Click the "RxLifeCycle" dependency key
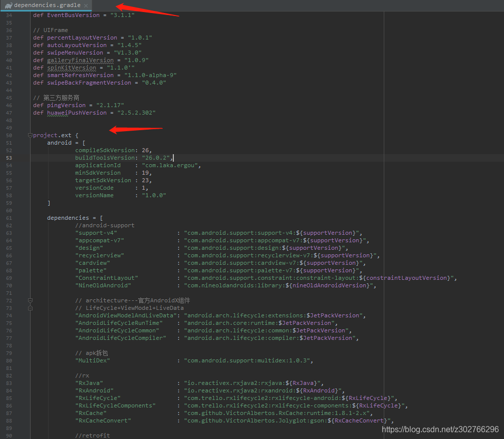Image resolution: width=504 pixels, height=439 pixels. (x=98, y=398)
